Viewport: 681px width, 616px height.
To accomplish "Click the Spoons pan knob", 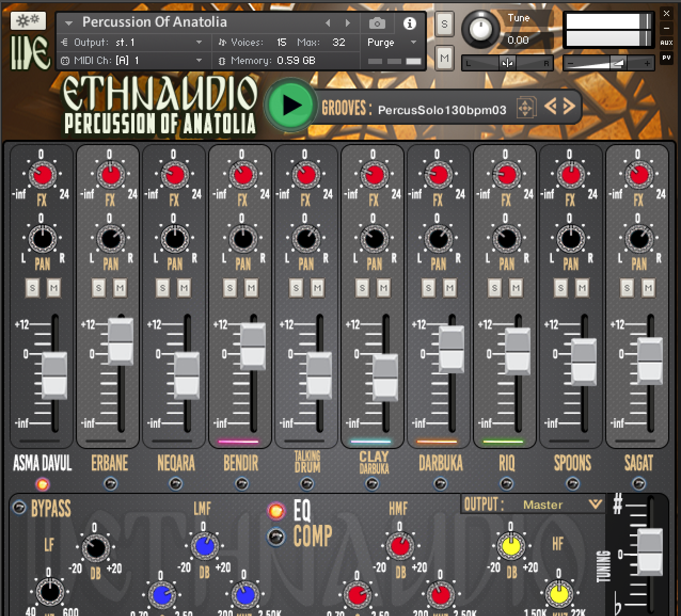I will click(570, 239).
